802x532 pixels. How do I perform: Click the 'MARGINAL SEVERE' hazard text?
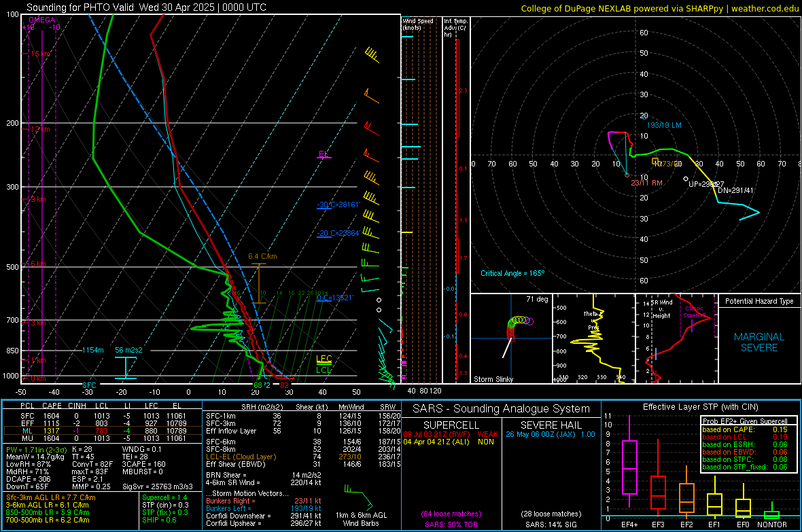[x=759, y=342]
